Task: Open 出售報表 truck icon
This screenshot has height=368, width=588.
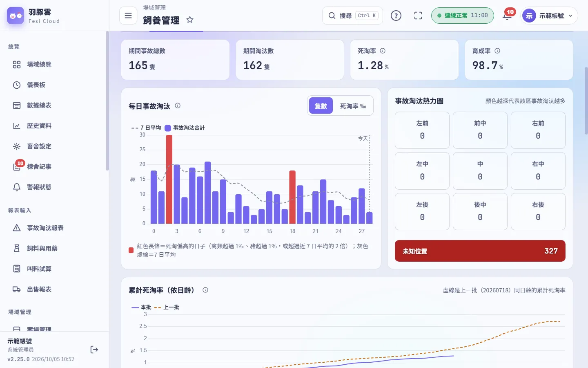Action: tap(17, 289)
